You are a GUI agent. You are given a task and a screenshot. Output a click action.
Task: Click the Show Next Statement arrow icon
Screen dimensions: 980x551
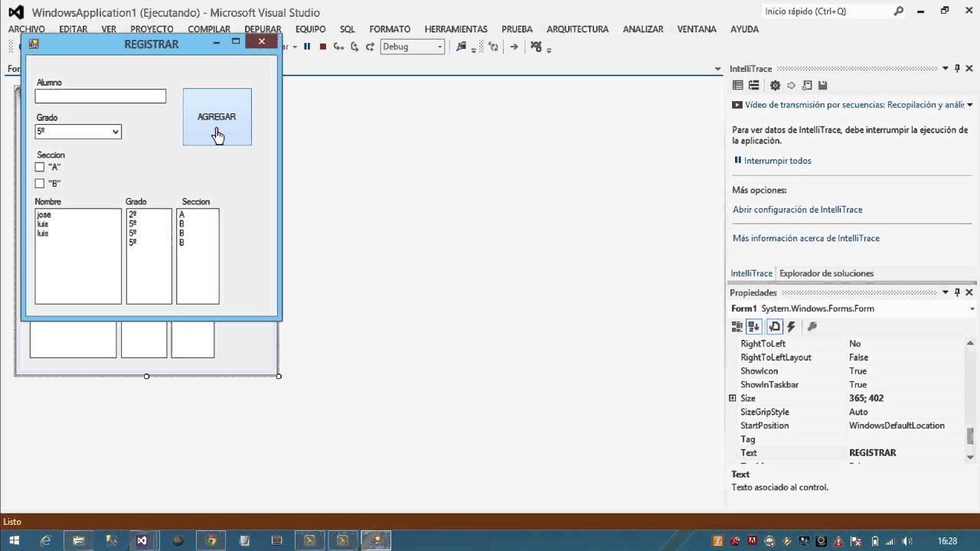click(x=514, y=47)
